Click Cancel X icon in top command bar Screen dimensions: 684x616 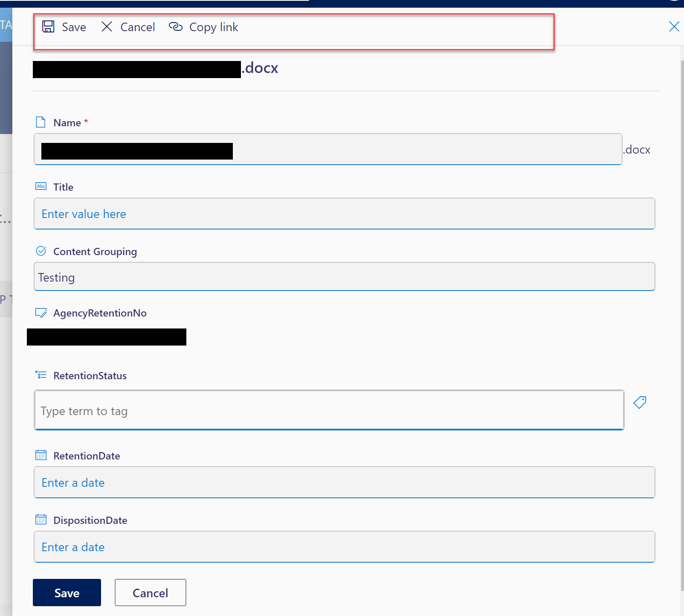tap(107, 26)
